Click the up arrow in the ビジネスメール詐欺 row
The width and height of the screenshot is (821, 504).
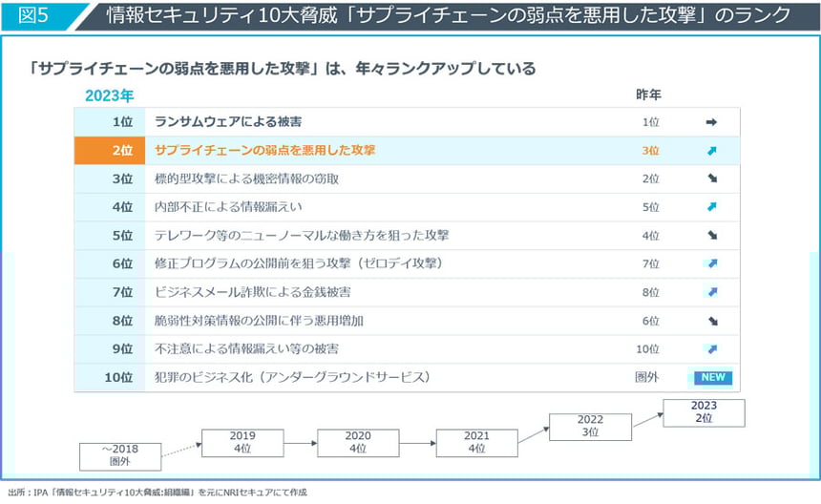click(712, 292)
